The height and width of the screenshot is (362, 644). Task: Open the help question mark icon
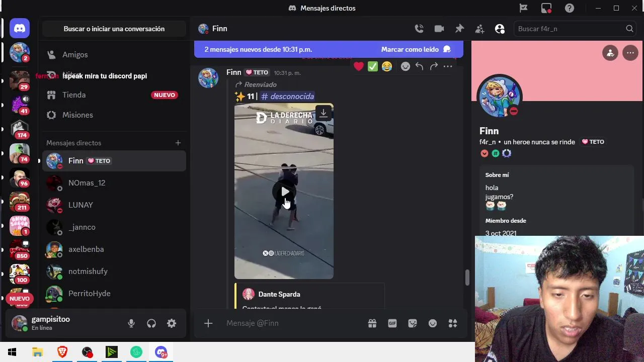(570, 8)
